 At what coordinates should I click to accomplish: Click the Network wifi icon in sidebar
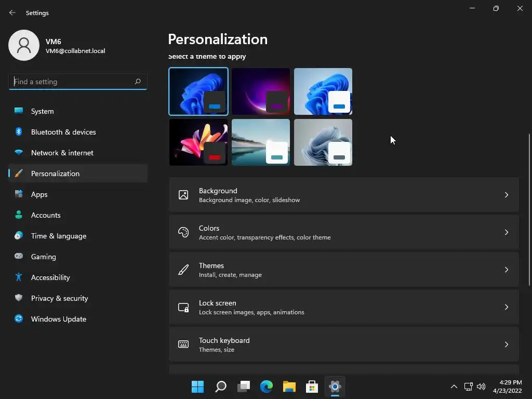click(19, 152)
